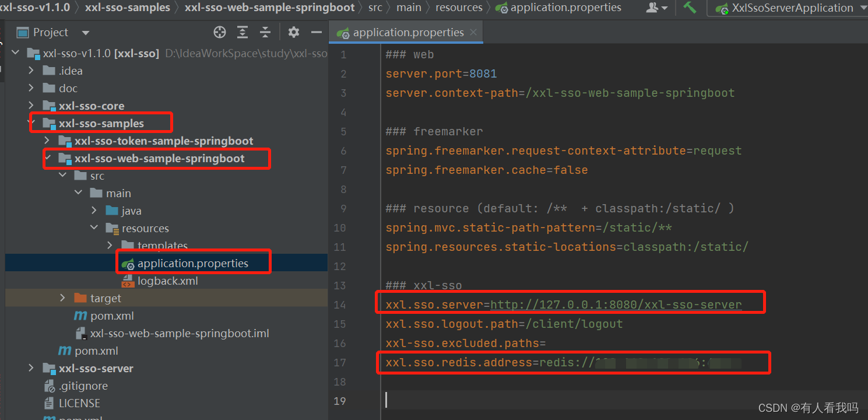This screenshot has width=868, height=420.
Task: Click the Build project hammer icon
Action: (x=690, y=8)
